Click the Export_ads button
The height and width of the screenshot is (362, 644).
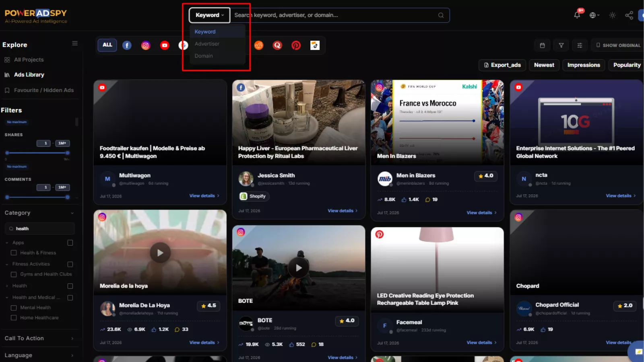pos(502,65)
